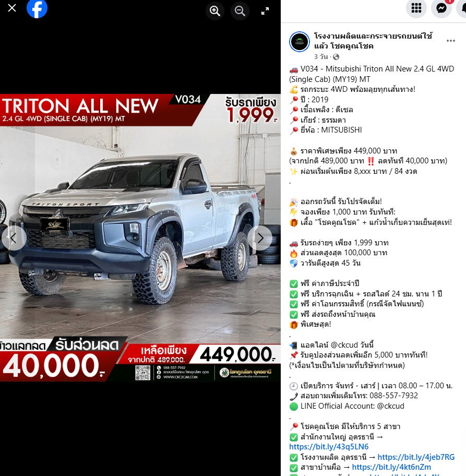Open the page profile picture
466x476 pixels.
click(300, 42)
